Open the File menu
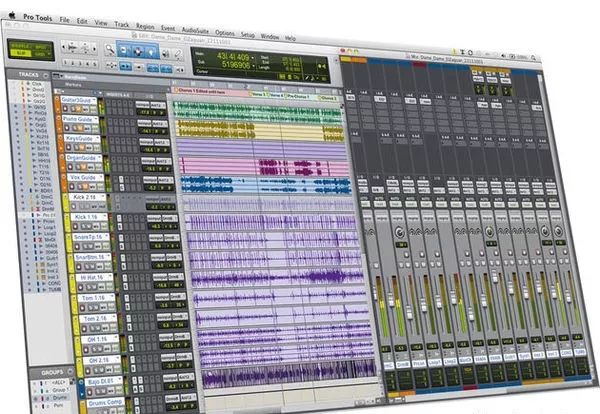 pyautogui.click(x=64, y=19)
